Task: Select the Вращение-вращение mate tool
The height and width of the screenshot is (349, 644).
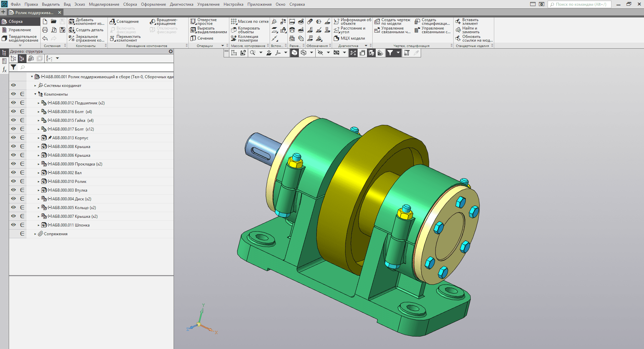Action: tap(164, 21)
